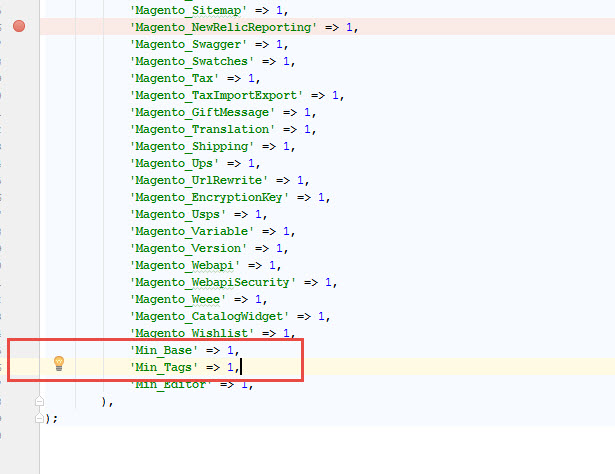615x474 pixels.
Task: Click on 'Magento_Variable' text
Action: click(x=192, y=231)
